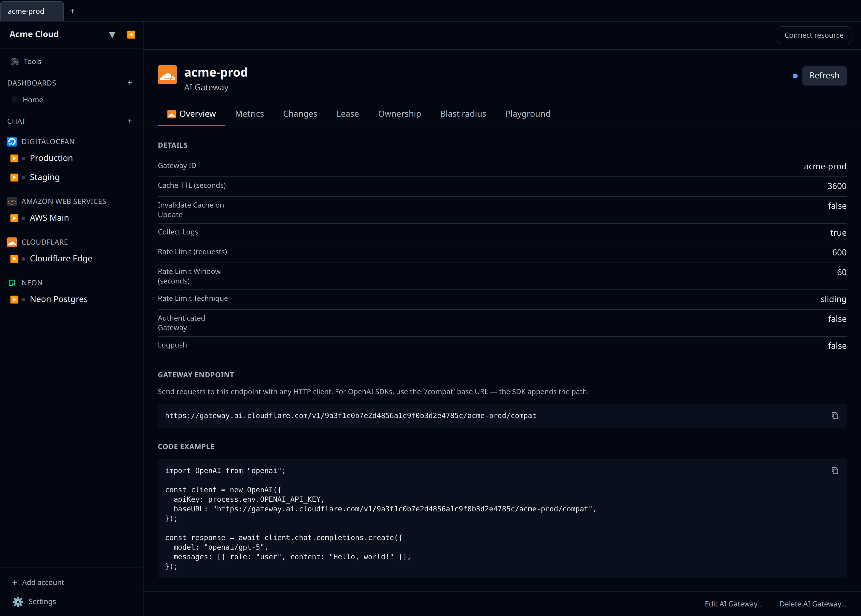Click the Rate Limit Technique value sliding
Screen dimensions: 861x616
pyautogui.click(x=833, y=299)
